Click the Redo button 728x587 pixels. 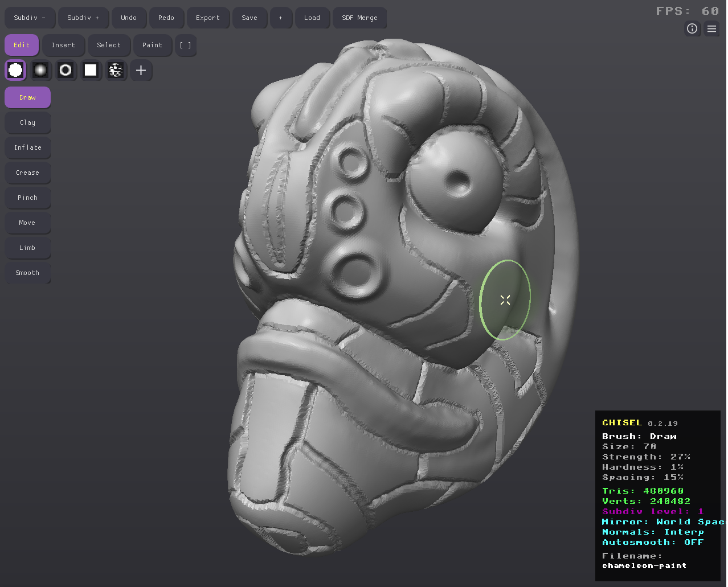point(166,18)
